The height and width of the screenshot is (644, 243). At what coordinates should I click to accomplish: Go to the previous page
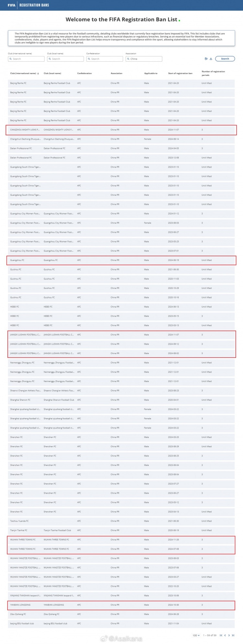click(225, 635)
